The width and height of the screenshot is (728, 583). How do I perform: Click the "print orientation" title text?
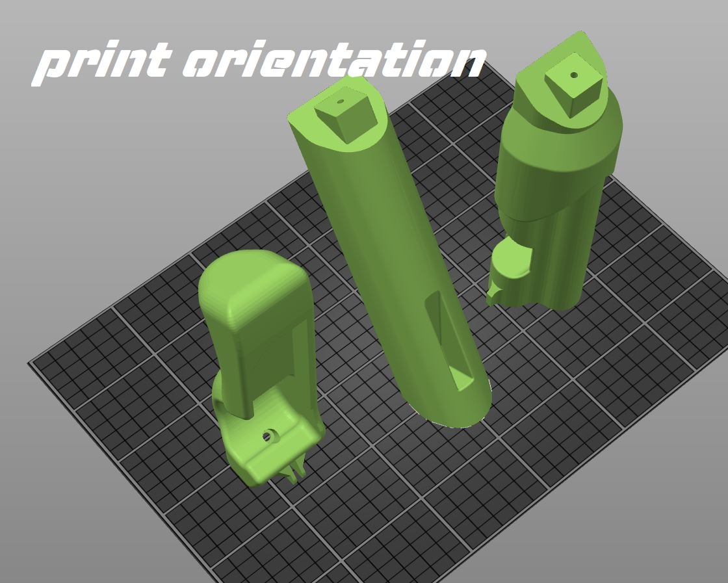[x=259, y=63]
